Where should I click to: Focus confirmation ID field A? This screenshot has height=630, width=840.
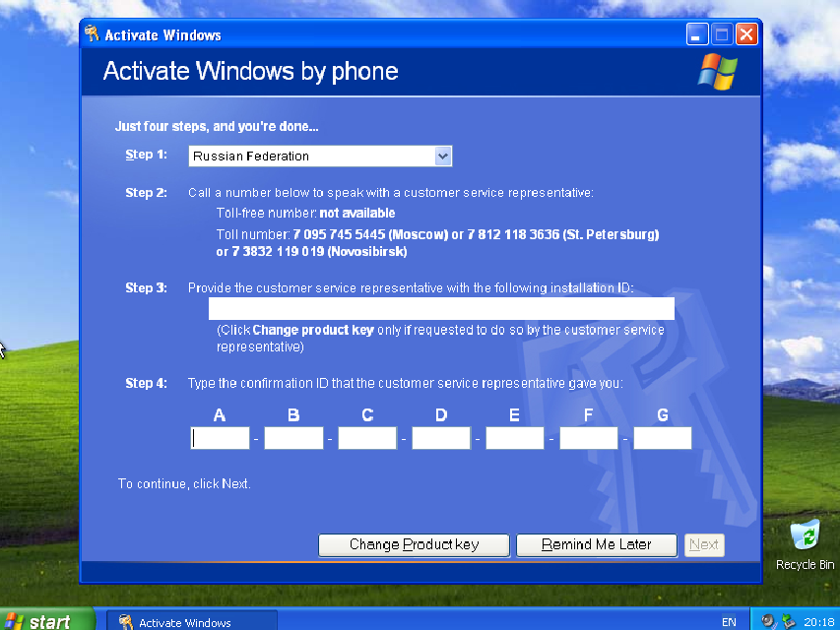[x=220, y=438]
